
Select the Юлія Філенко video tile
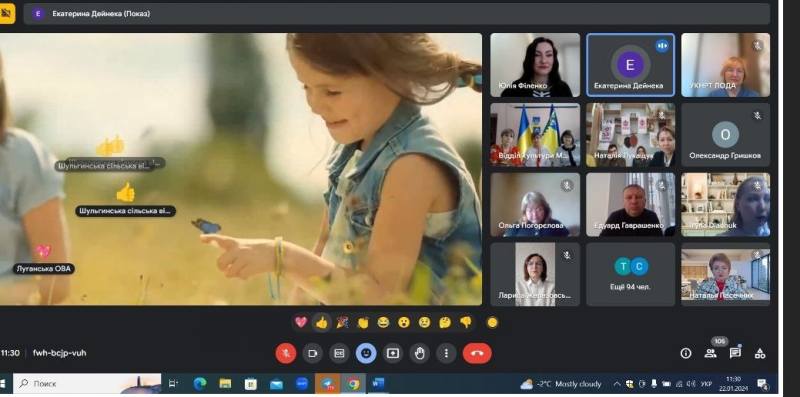point(535,65)
